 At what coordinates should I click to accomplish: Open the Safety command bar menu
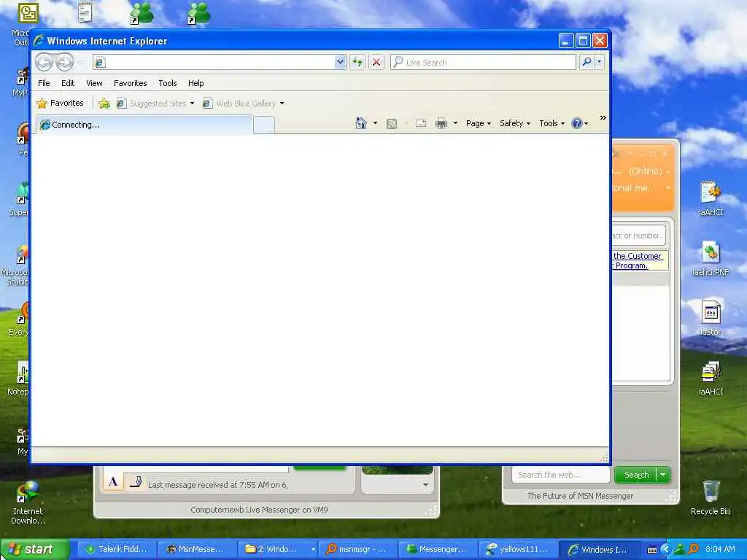click(515, 123)
